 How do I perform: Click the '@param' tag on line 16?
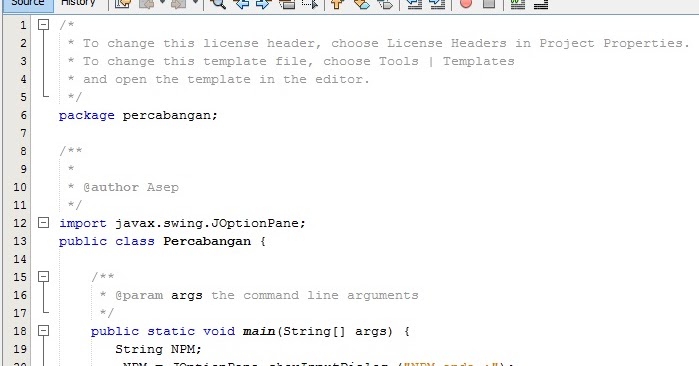139,295
